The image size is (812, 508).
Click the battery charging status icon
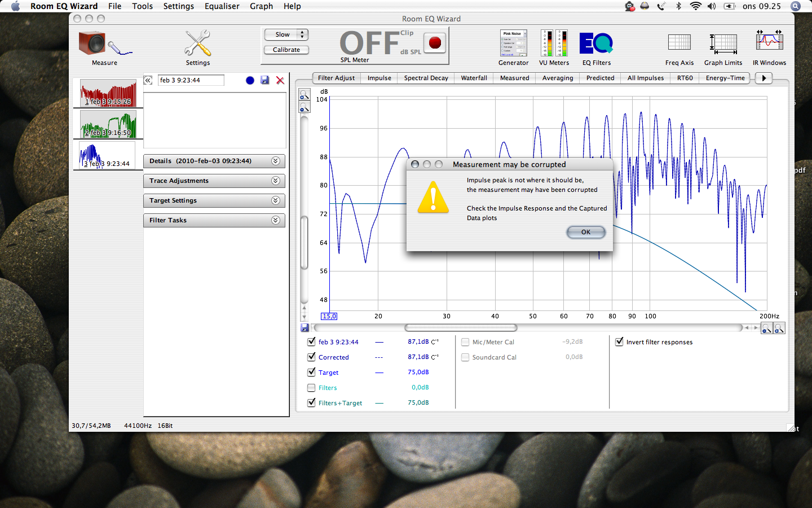pos(730,6)
